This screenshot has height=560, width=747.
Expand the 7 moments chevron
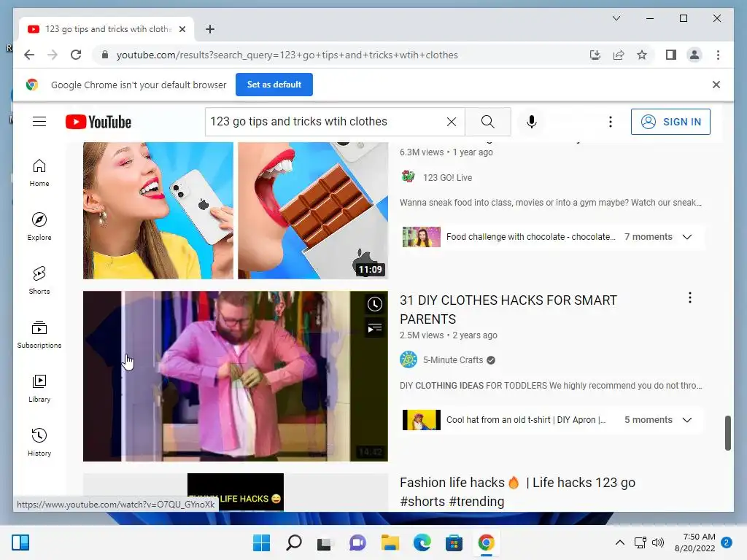(x=687, y=237)
